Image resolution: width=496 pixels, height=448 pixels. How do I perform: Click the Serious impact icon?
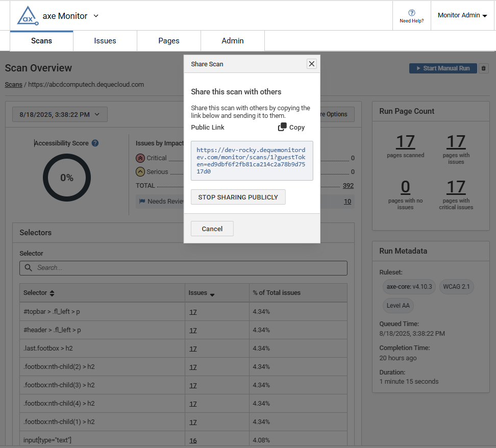pyautogui.click(x=140, y=172)
